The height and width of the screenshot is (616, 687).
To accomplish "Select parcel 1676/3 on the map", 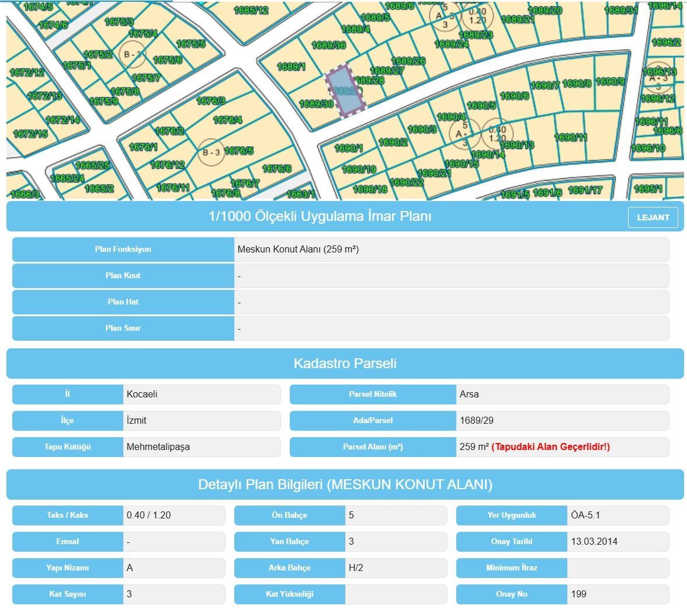I will point(211,101).
